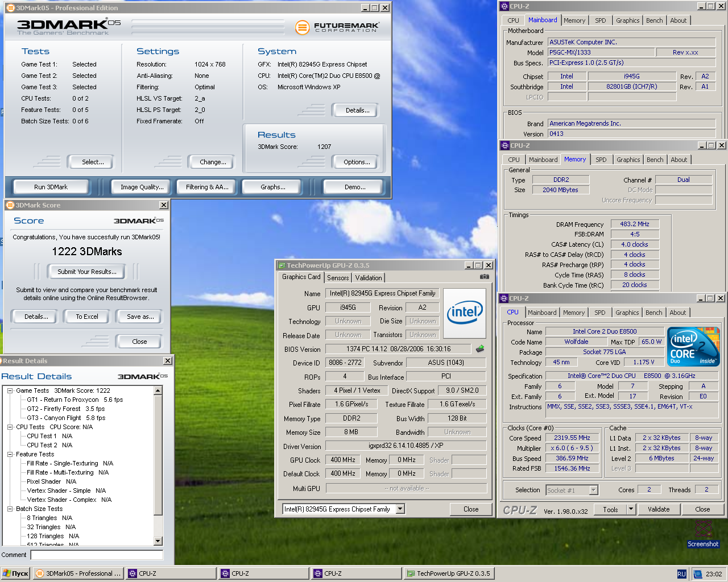
Task: Click the GPU-Z window title bar icon
Action: click(281, 265)
